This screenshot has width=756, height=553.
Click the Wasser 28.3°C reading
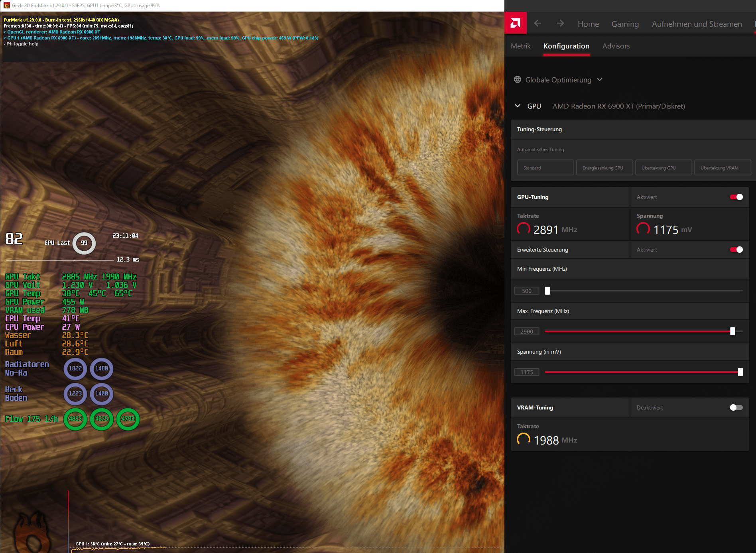(x=46, y=335)
